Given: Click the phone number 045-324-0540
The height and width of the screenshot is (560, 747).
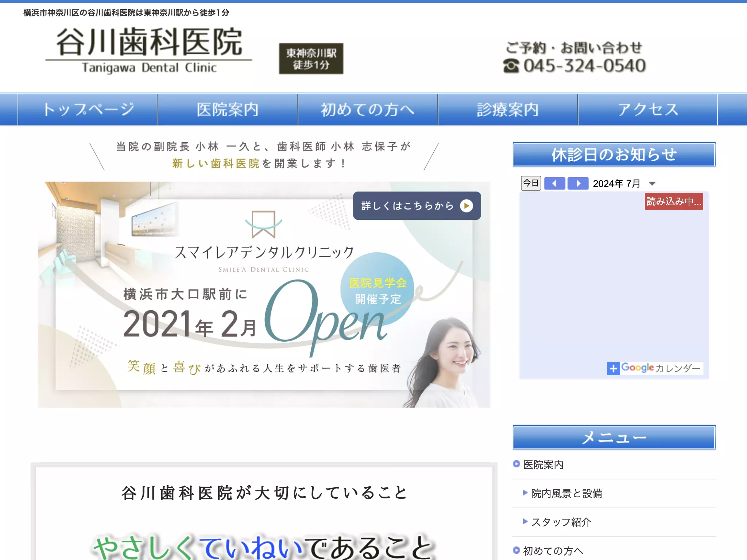Looking at the screenshot, I should point(585,66).
